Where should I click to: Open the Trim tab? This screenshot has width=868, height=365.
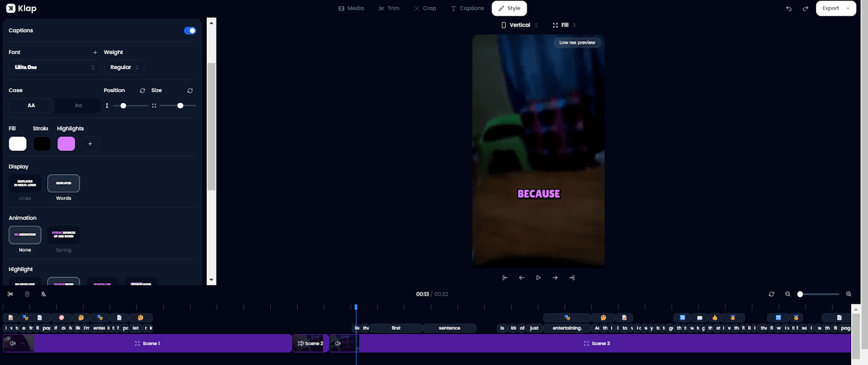[389, 8]
